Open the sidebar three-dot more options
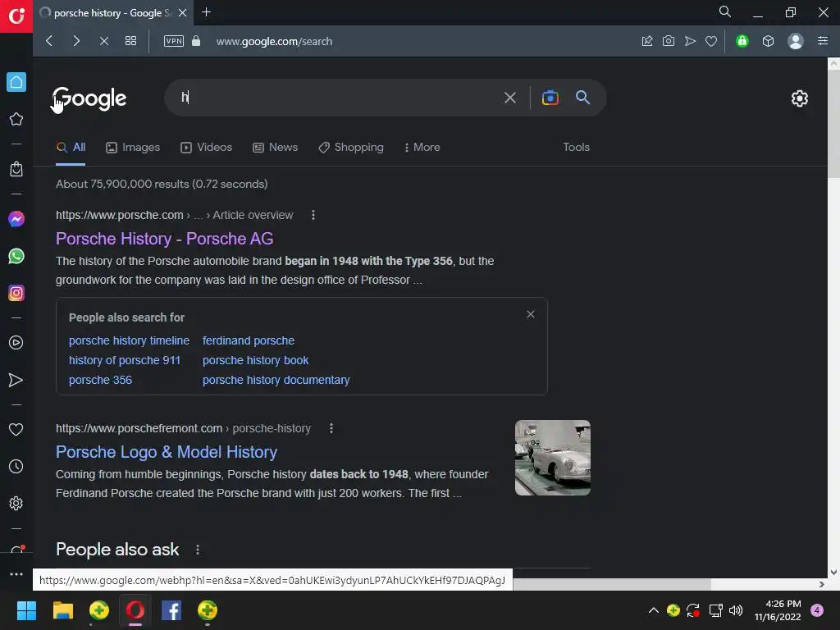This screenshot has height=630, width=840. pyautogui.click(x=16, y=574)
